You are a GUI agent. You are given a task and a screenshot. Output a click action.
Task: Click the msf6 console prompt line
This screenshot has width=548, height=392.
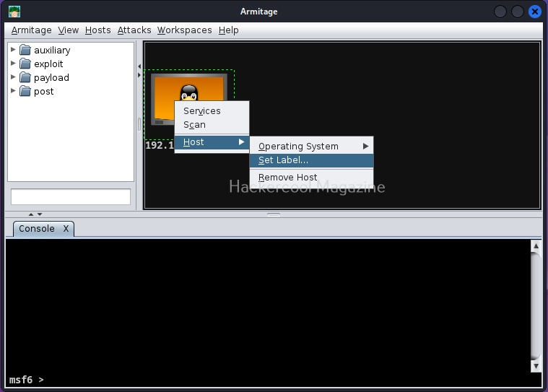pos(27,380)
